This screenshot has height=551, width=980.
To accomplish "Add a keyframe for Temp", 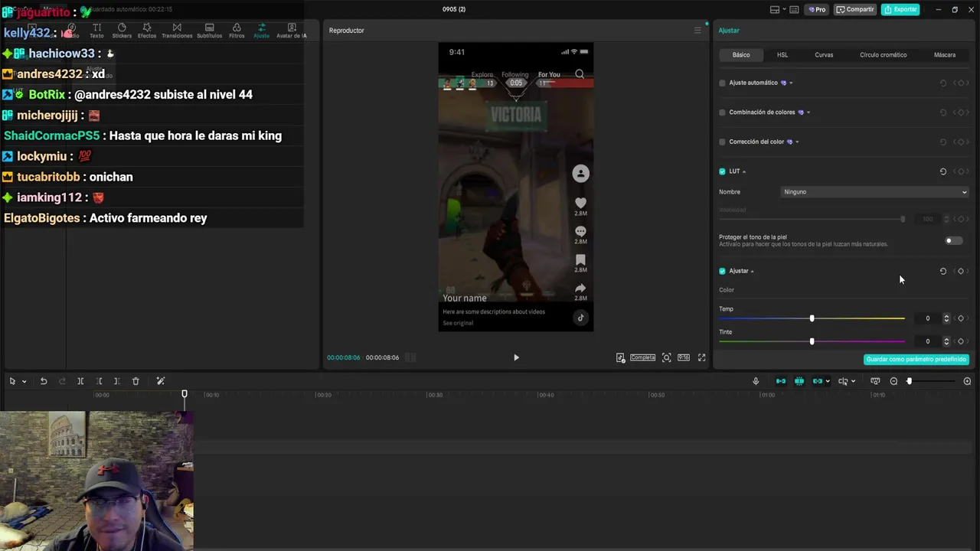I will click(x=961, y=318).
